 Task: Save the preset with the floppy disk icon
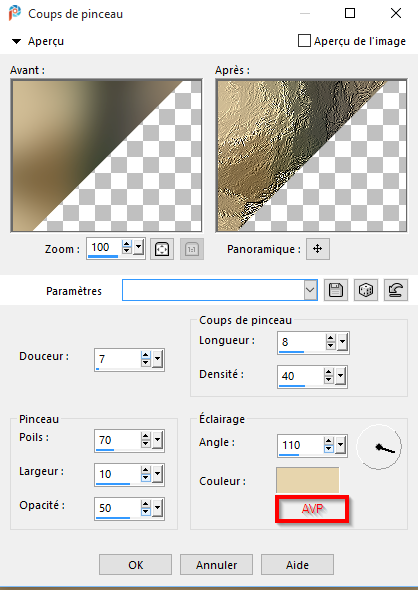pyautogui.click(x=336, y=290)
